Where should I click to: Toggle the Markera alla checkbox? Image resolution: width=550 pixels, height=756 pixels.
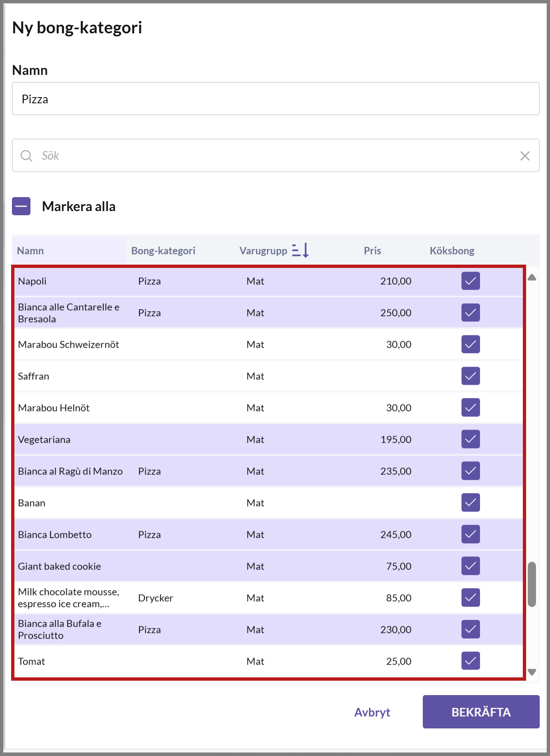click(21, 206)
